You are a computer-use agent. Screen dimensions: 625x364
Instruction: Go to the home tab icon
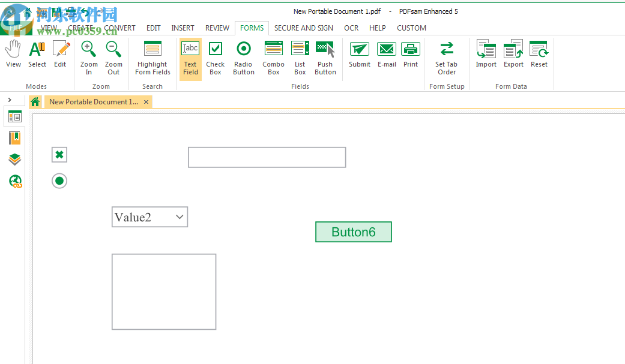pyautogui.click(x=35, y=102)
